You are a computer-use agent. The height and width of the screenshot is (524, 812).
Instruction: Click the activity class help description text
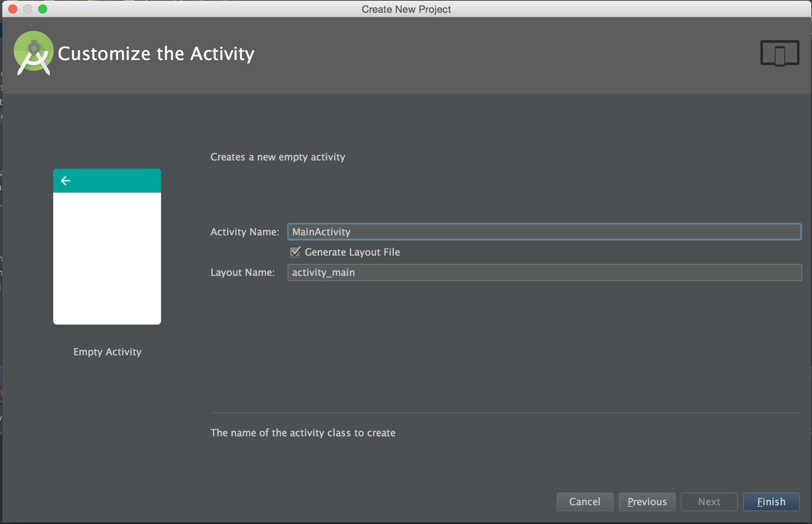(x=303, y=433)
